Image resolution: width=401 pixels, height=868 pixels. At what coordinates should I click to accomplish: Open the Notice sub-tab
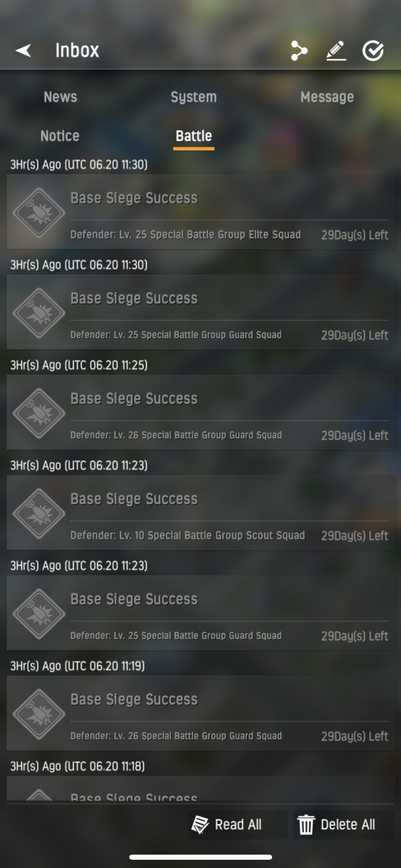click(x=60, y=136)
